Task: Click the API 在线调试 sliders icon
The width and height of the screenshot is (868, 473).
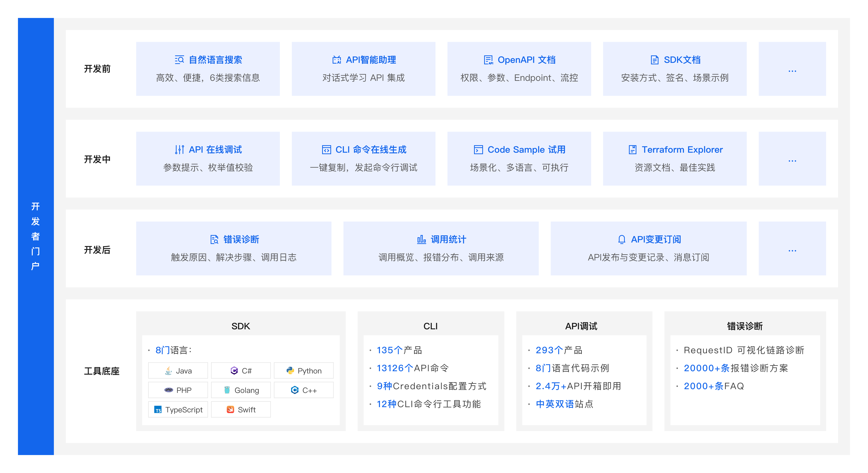Action: tap(180, 150)
